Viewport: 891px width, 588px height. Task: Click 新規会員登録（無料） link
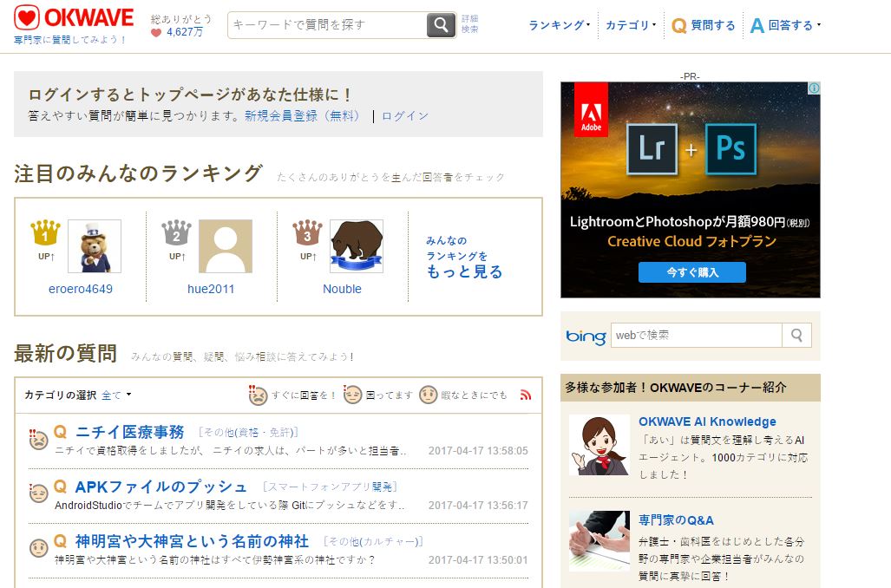(302, 116)
